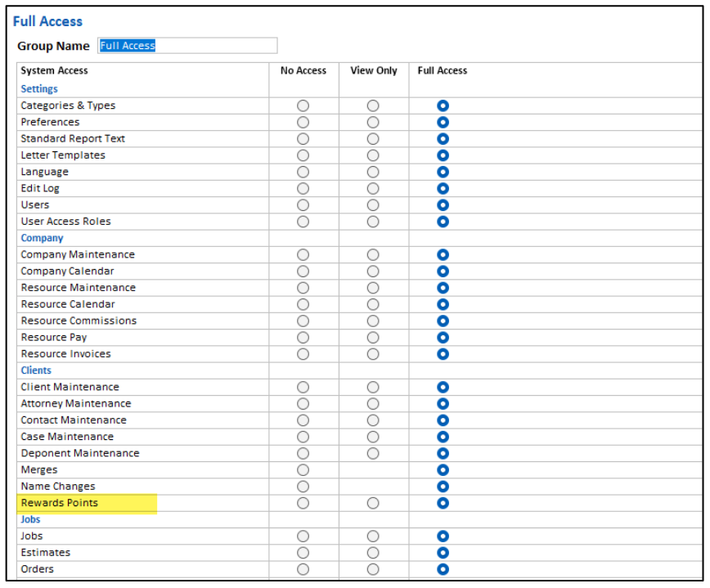Viewport: 710px width, 588px height.
Task: Set Edit Log to No Access
Action: (303, 189)
